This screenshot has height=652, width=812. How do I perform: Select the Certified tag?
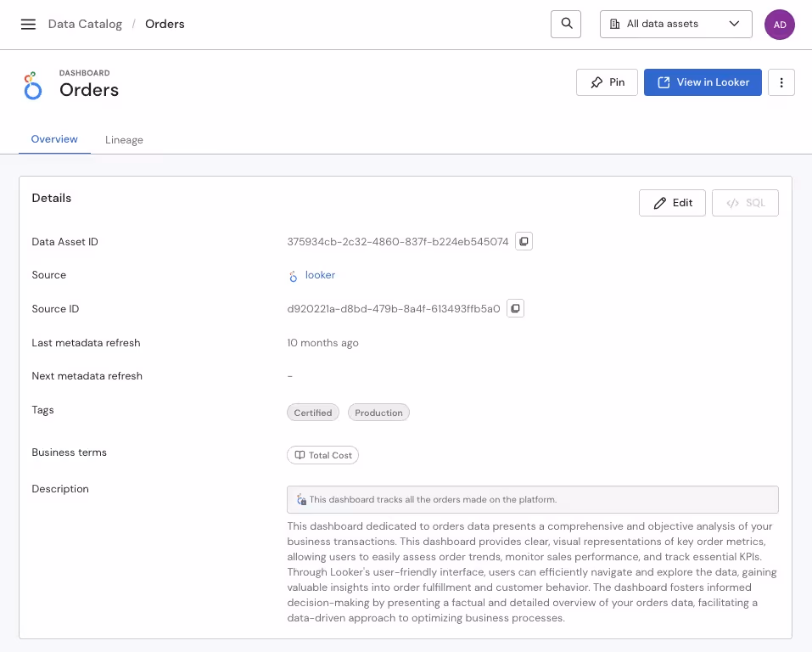coord(313,413)
